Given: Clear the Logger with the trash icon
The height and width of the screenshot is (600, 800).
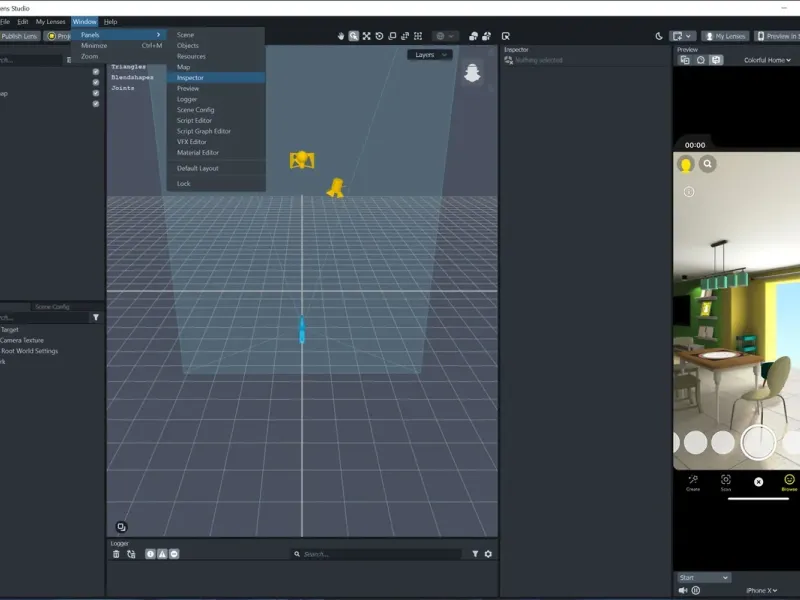Looking at the screenshot, I should pos(116,554).
